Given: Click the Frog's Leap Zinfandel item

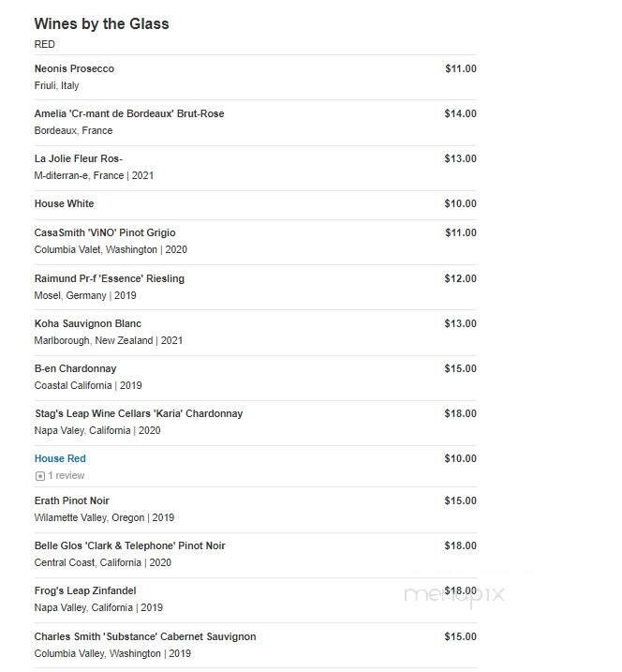Looking at the screenshot, I should click(x=85, y=590).
